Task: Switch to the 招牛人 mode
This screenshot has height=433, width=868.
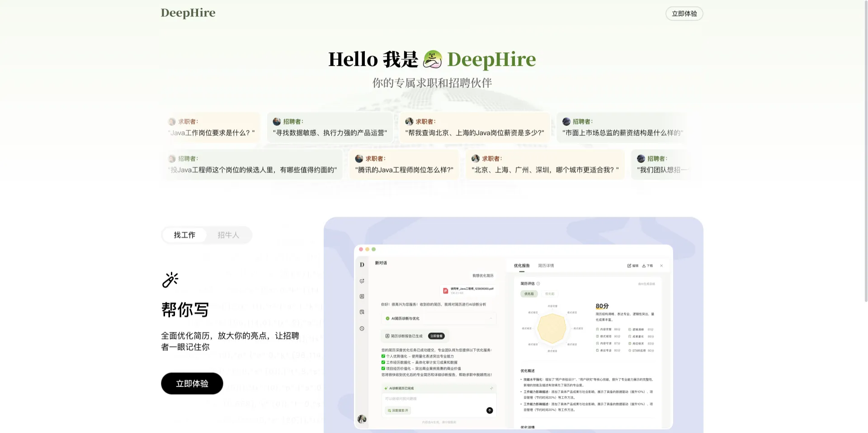Action: [x=228, y=235]
